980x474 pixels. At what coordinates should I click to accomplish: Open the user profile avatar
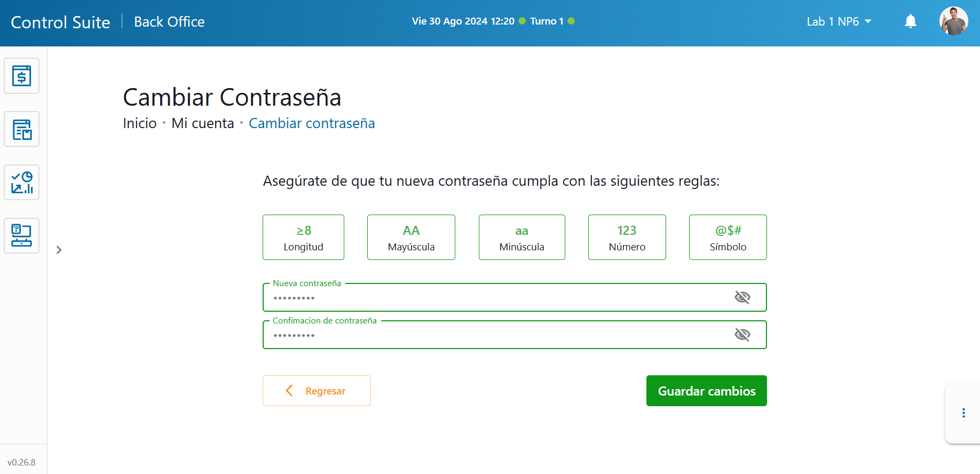tap(953, 21)
